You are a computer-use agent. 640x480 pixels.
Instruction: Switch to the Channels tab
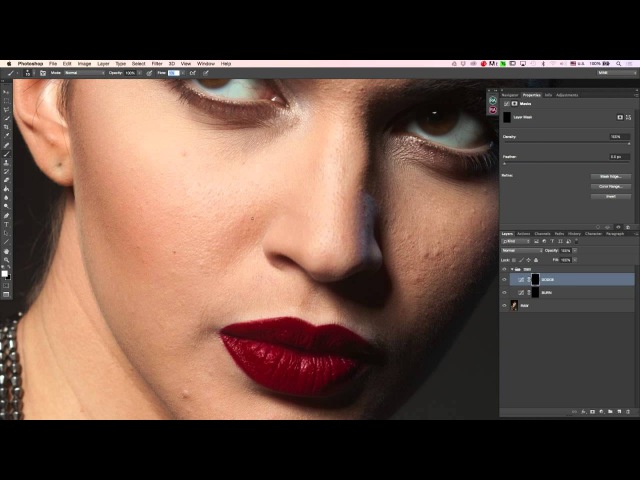542,234
